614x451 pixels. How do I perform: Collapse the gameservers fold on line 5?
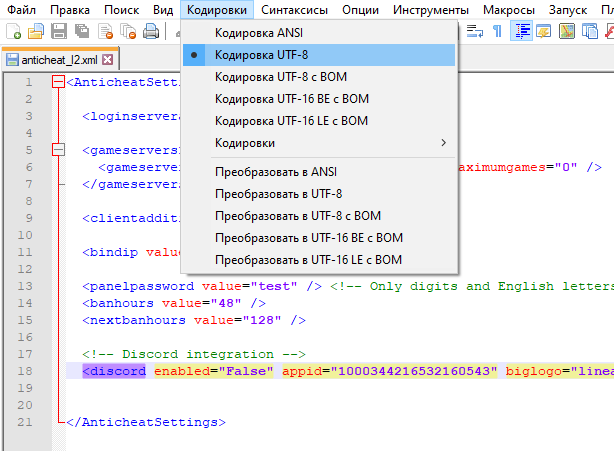coord(58,150)
